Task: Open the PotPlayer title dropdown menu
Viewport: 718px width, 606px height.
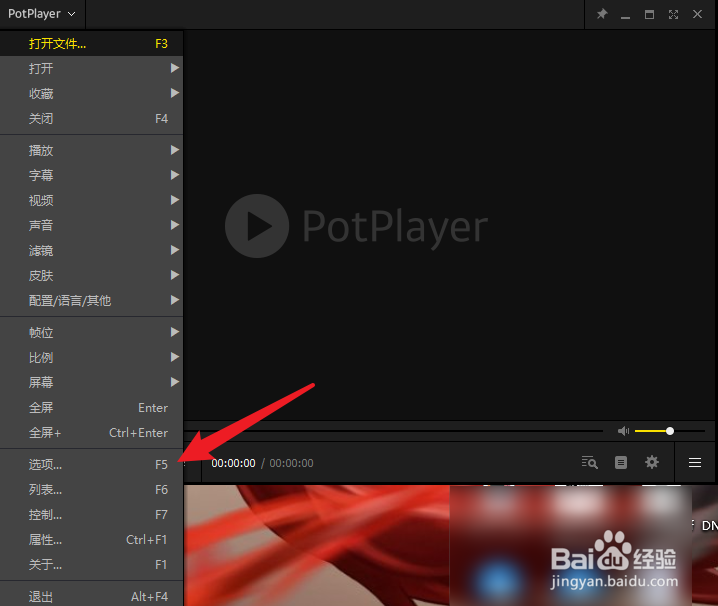Action: (x=42, y=14)
